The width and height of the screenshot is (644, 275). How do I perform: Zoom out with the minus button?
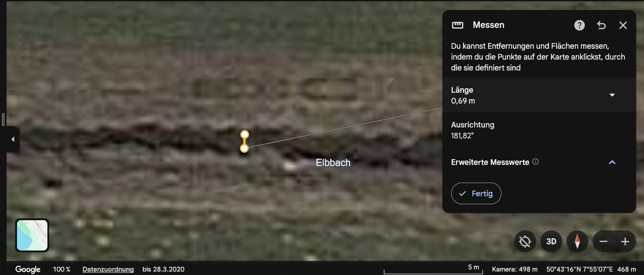coord(604,241)
